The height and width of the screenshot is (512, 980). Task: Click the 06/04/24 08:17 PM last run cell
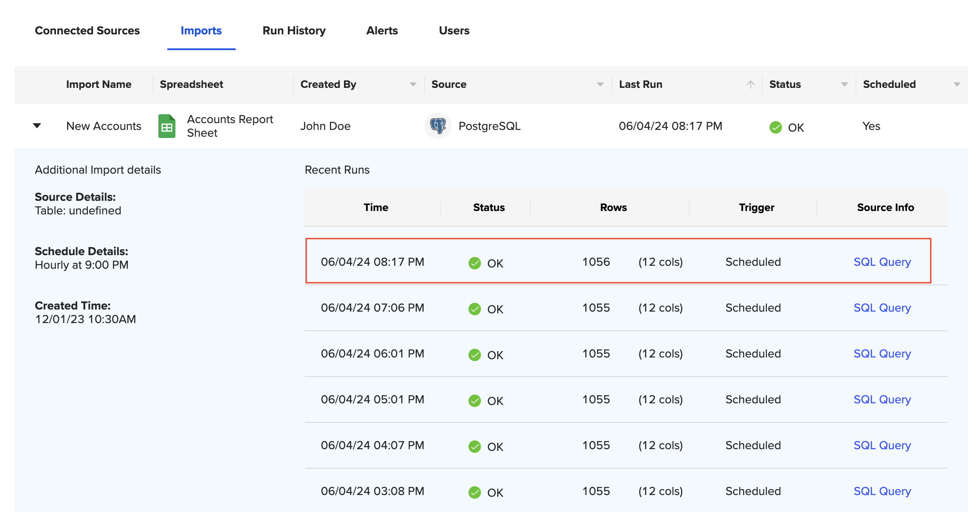(x=670, y=126)
